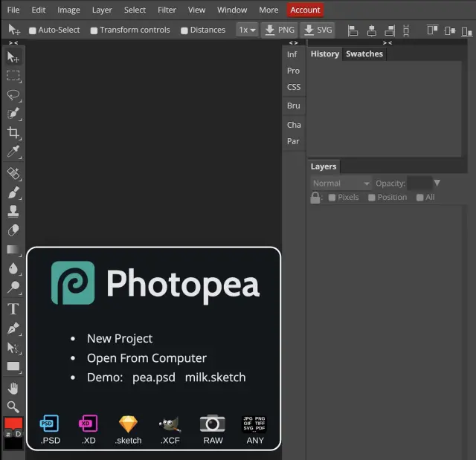Select the Clone Stamp tool
Screen dimensions: 476x460
pos(13,211)
